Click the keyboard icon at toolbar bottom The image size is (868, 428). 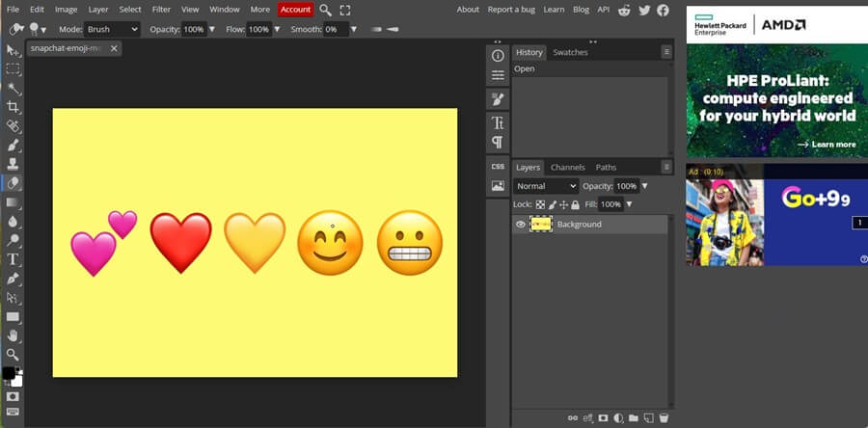(13, 412)
